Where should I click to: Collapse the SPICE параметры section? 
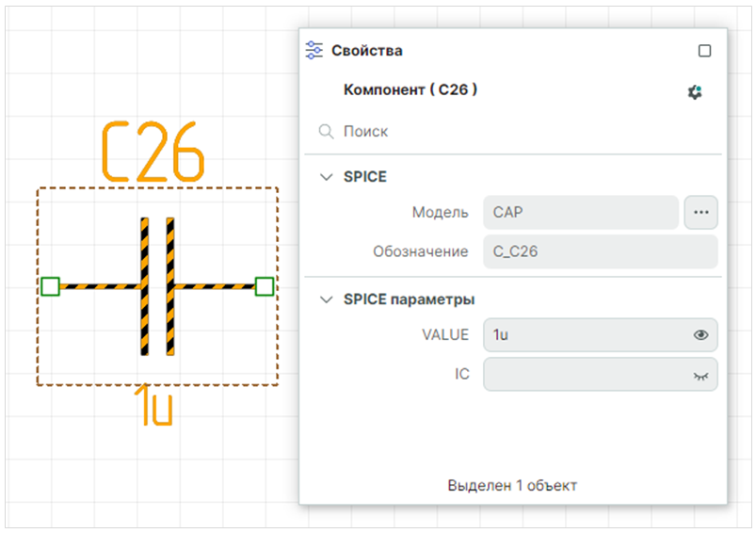point(327,299)
